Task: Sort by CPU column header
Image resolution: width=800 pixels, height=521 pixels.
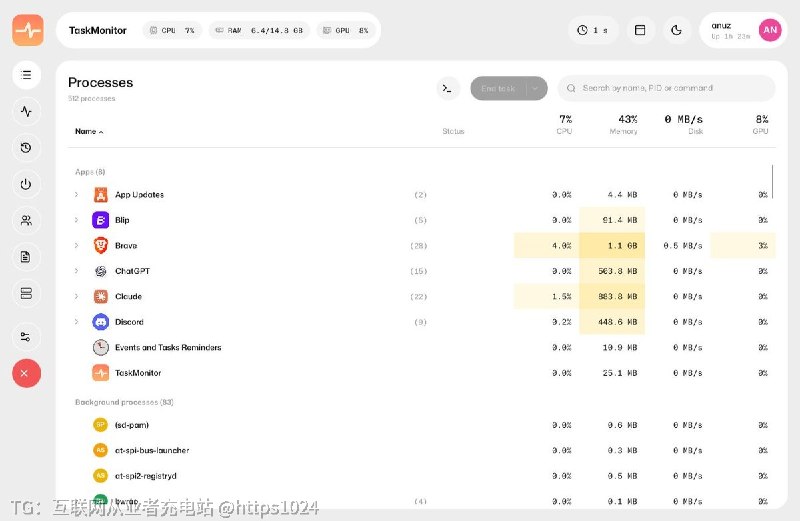Action: coord(564,125)
